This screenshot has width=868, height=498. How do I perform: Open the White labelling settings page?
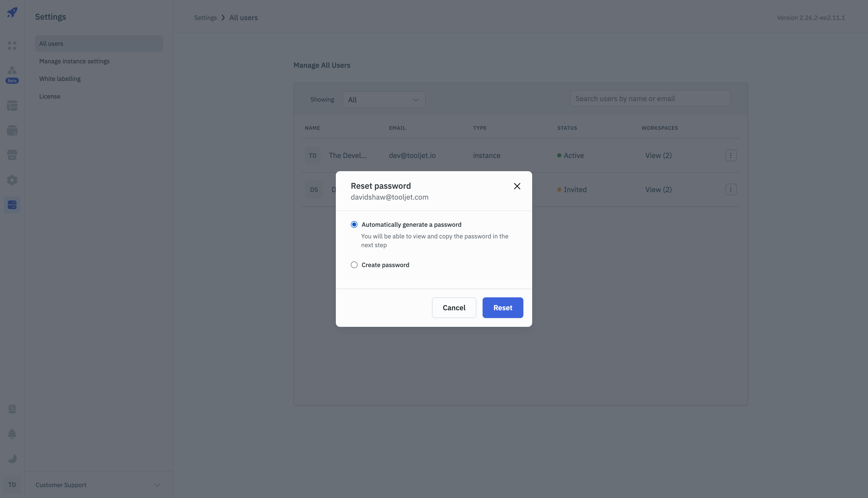(x=60, y=79)
